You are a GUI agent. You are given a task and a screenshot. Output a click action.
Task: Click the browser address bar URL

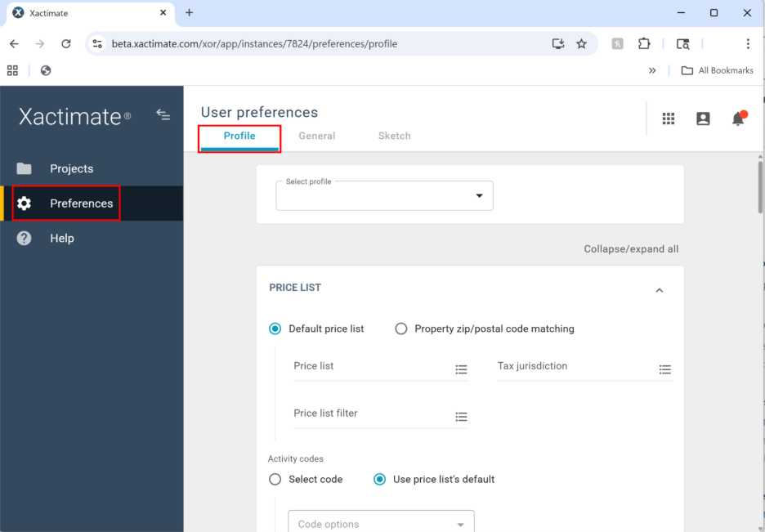254,44
